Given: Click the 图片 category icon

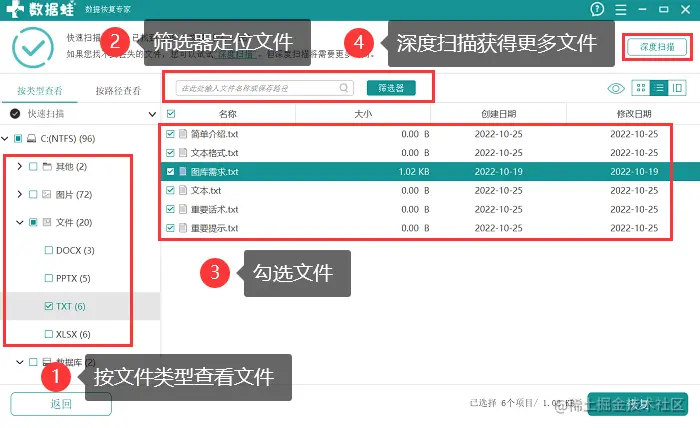Looking at the screenshot, I should coord(47,194).
